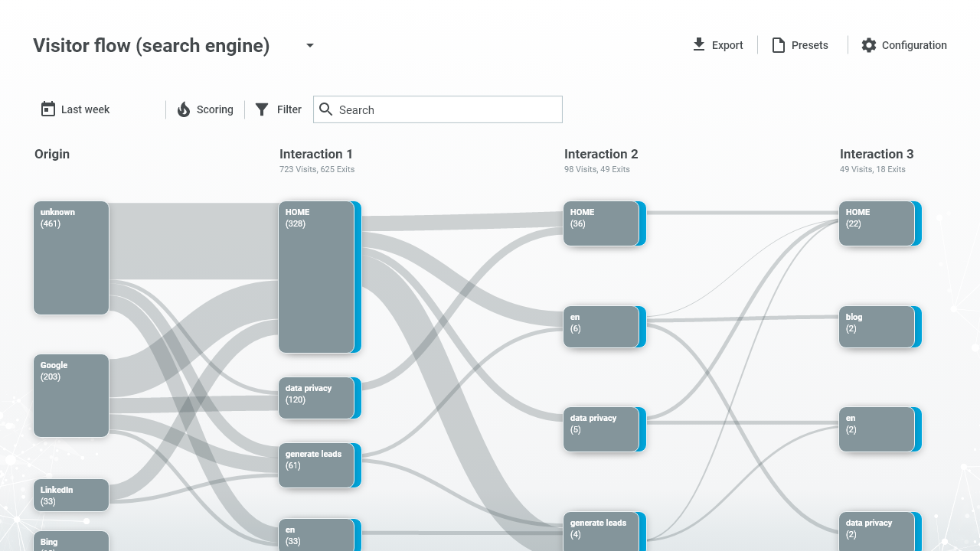Click the Scoring flame icon
This screenshot has height=551, width=980.
point(184,109)
